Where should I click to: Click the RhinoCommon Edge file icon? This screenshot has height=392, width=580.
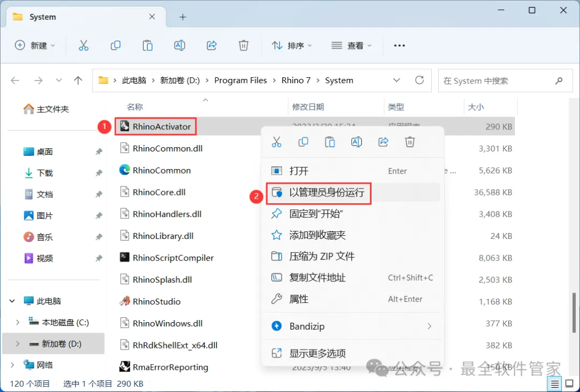pyautogui.click(x=124, y=170)
